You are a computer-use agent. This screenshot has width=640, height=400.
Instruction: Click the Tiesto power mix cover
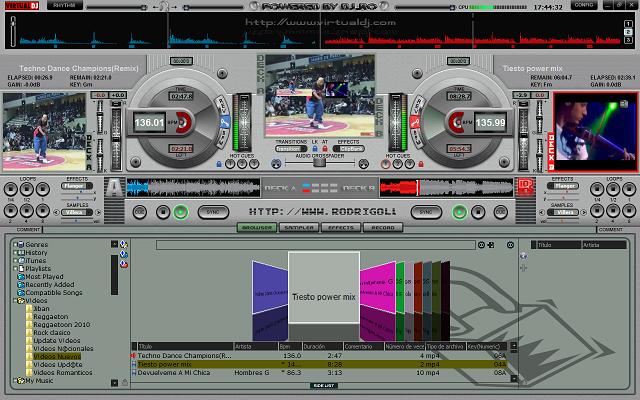coord(324,287)
